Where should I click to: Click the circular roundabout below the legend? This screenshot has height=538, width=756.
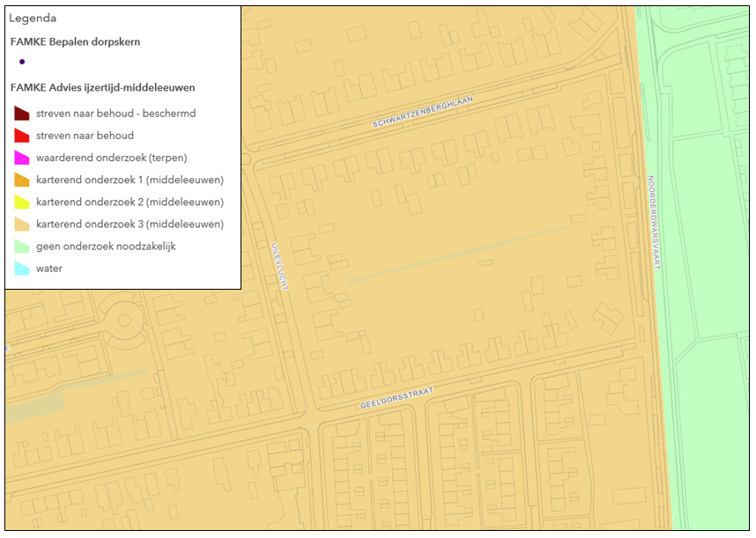pos(124,321)
